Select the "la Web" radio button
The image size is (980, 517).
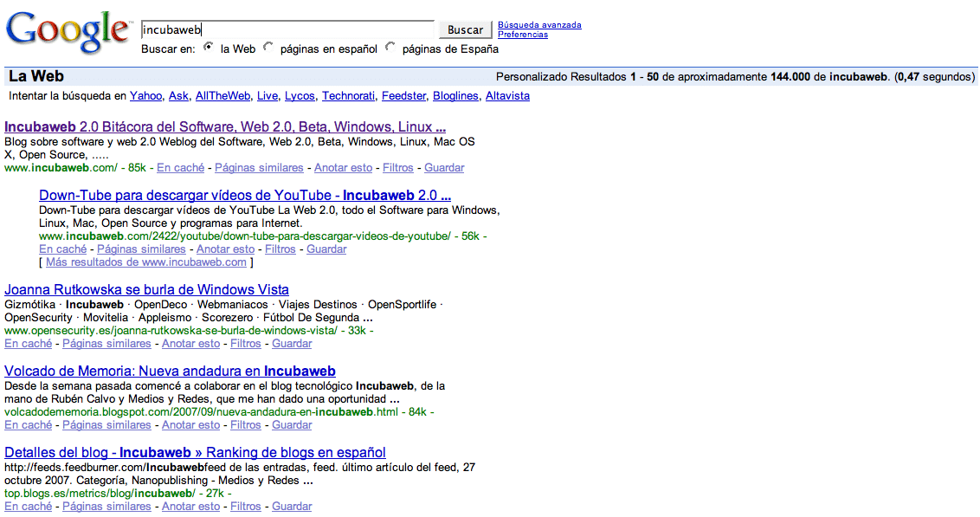tap(209, 48)
